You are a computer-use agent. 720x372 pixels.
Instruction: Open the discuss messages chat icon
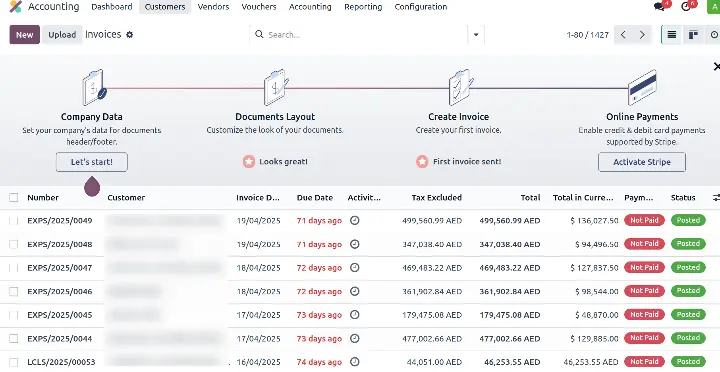[x=659, y=7]
